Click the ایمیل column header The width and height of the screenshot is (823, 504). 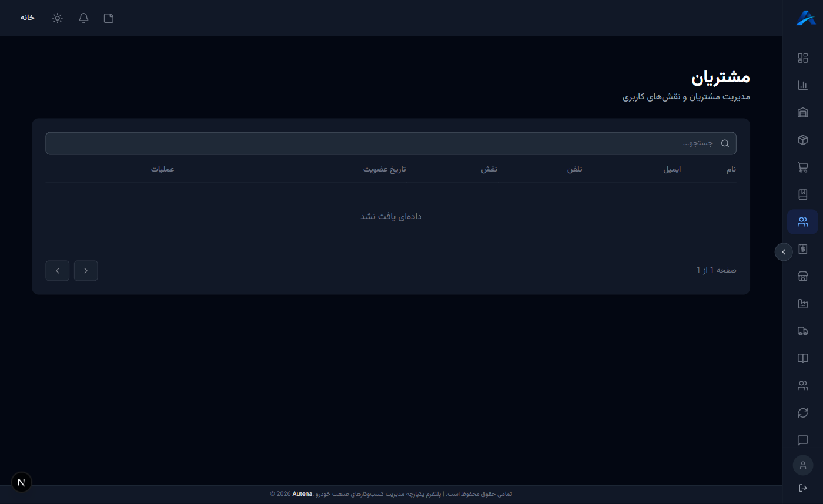tap(672, 169)
